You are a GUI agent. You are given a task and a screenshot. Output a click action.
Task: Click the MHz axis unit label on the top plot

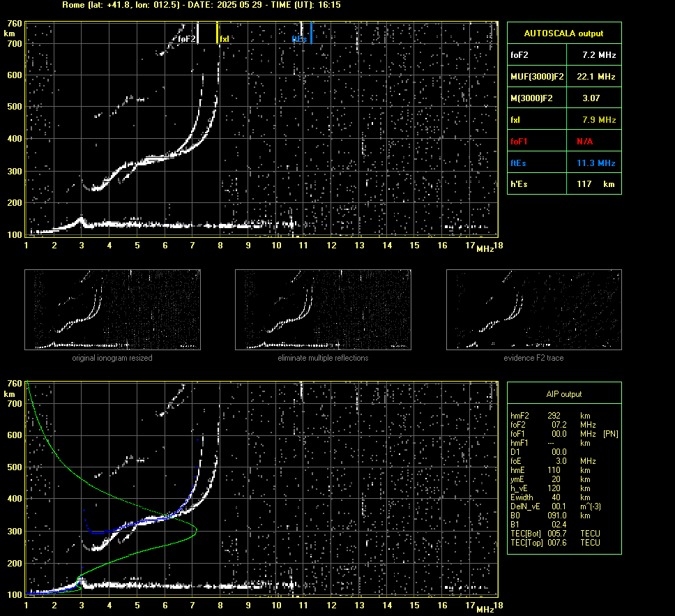[x=485, y=249]
